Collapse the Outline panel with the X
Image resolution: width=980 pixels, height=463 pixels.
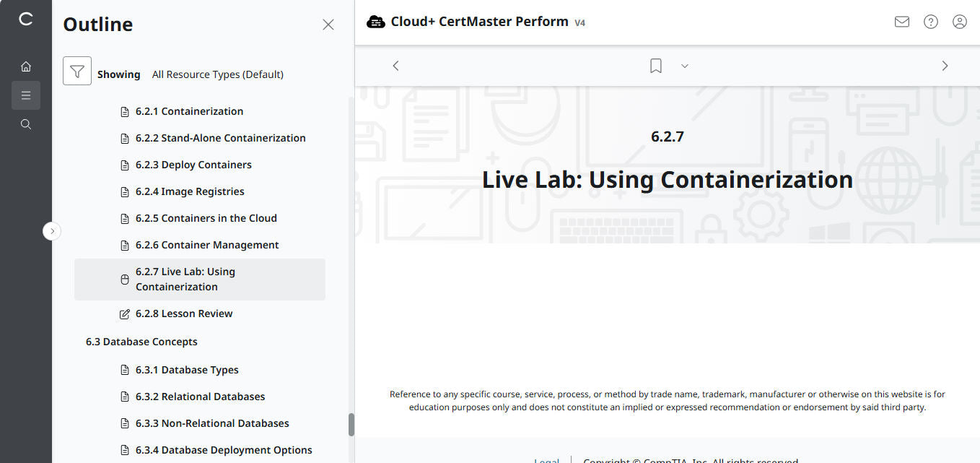pos(328,24)
